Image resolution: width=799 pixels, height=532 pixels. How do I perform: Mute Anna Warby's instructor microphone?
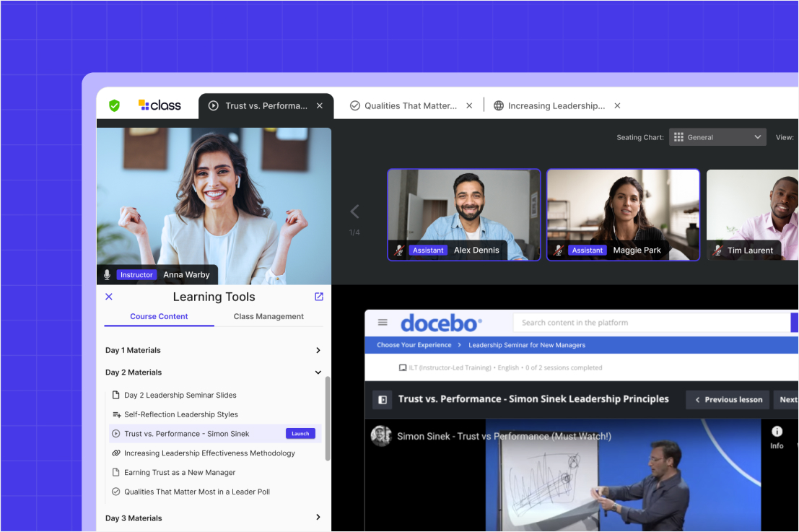(x=108, y=274)
